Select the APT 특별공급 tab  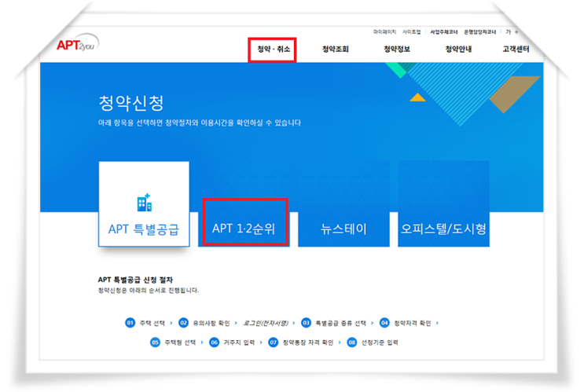point(144,204)
